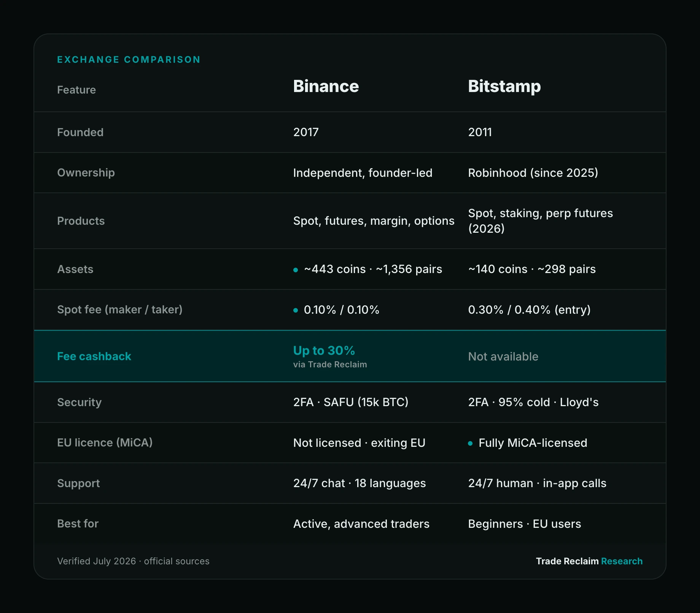This screenshot has height=613, width=700.
Task: Click '0.30% / 0.40% (entry)' cell
Action: click(x=530, y=310)
